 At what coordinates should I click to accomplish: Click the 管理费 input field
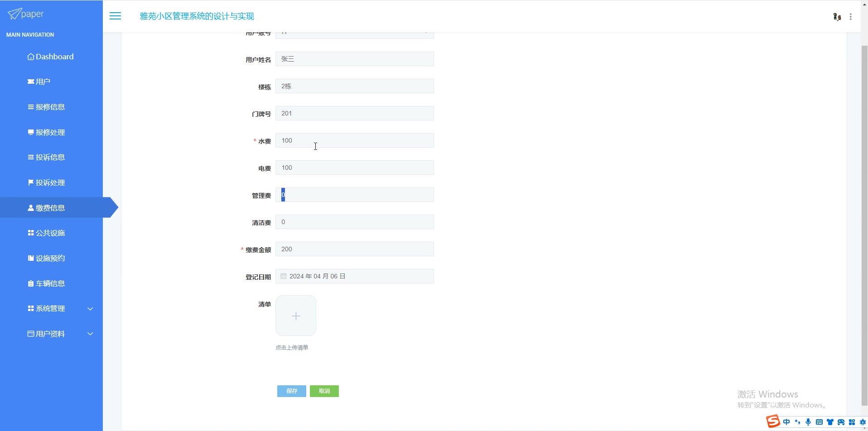pyautogui.click(x=355, y=195)
